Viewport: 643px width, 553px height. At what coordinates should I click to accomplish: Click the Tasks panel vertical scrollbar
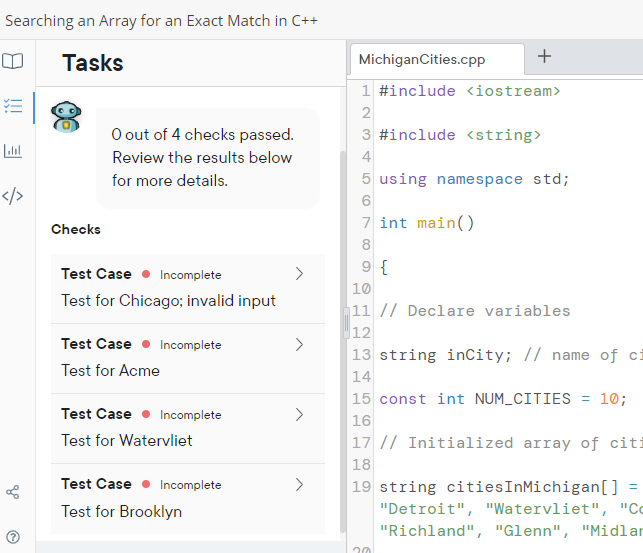click(x=343, y=340)
